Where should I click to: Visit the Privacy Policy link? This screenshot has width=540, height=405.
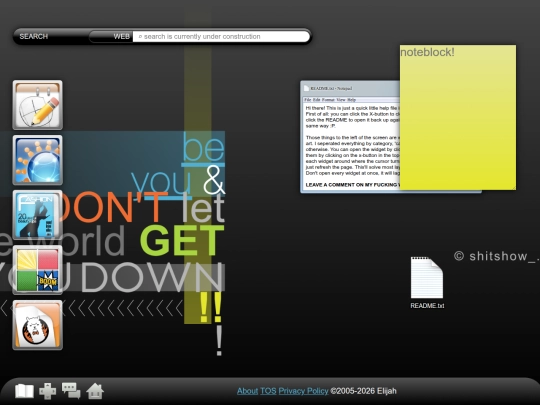[x=303, y=391]
